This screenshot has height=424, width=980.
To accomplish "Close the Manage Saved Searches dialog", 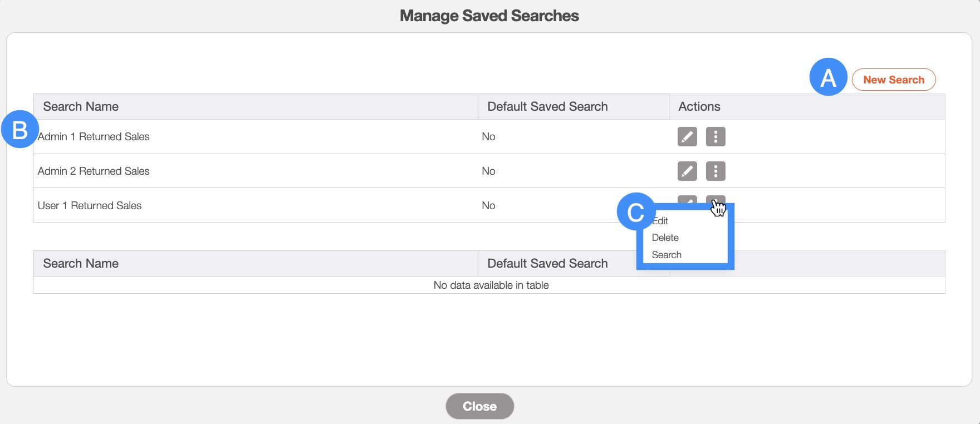I will pos(479,406).
